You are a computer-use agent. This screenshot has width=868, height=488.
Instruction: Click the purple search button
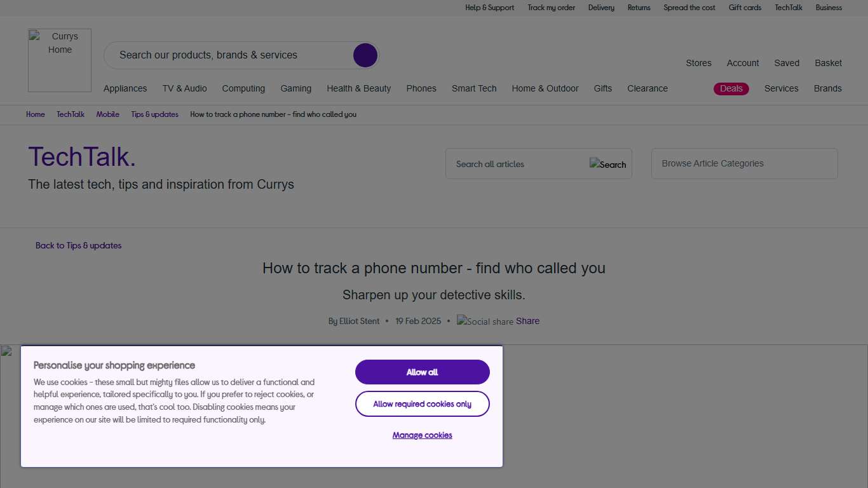tap(365, 55)
